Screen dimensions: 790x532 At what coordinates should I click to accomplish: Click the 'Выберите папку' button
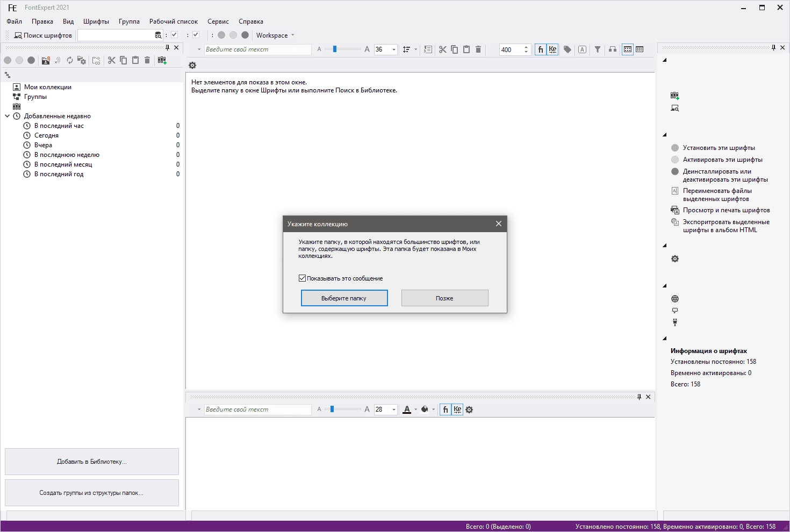[344, 298]
